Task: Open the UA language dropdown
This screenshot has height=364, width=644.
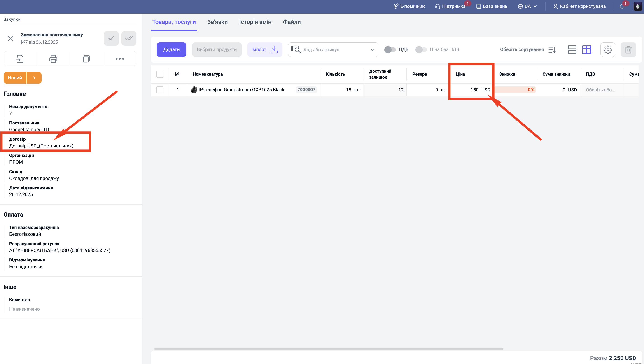Action: (527, 6)
